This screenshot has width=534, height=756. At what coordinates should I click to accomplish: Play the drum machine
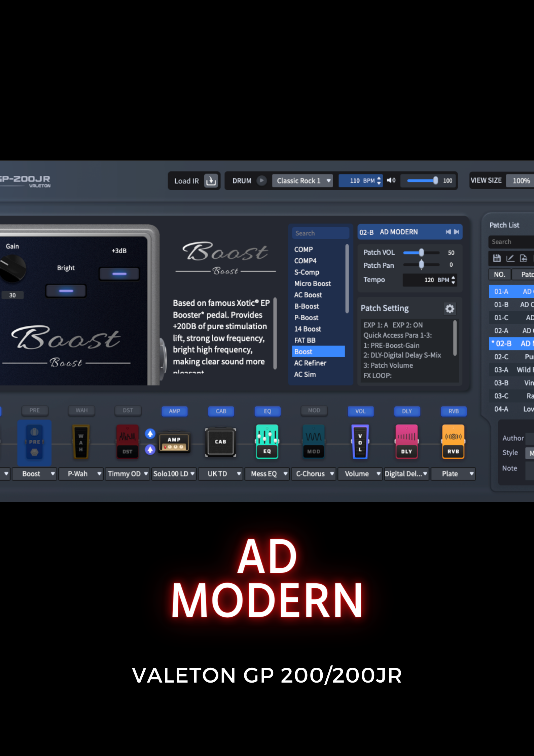[x=261, y=180]
